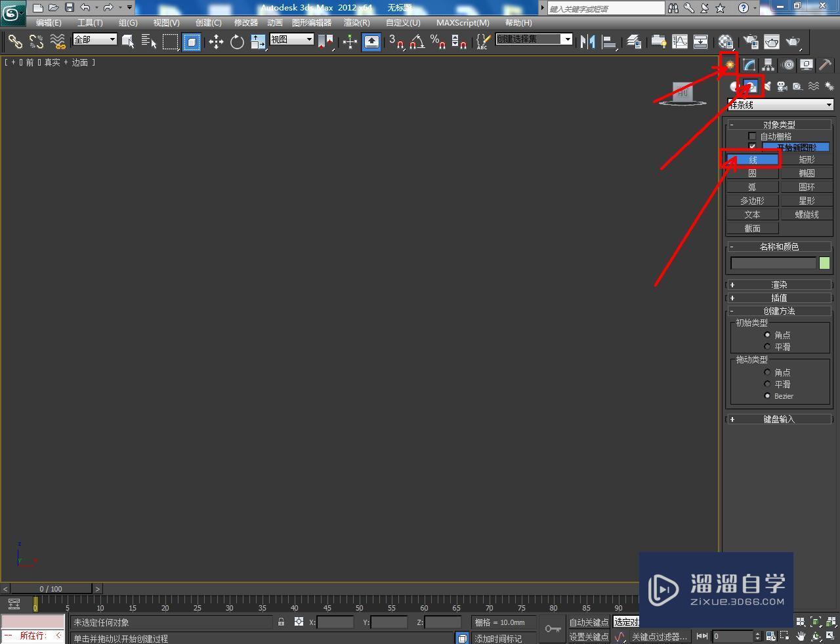Toggle the selection lock icon
The width and height of the screenshot is (840, 644).
pyautogui.click(x=281, y=622)
